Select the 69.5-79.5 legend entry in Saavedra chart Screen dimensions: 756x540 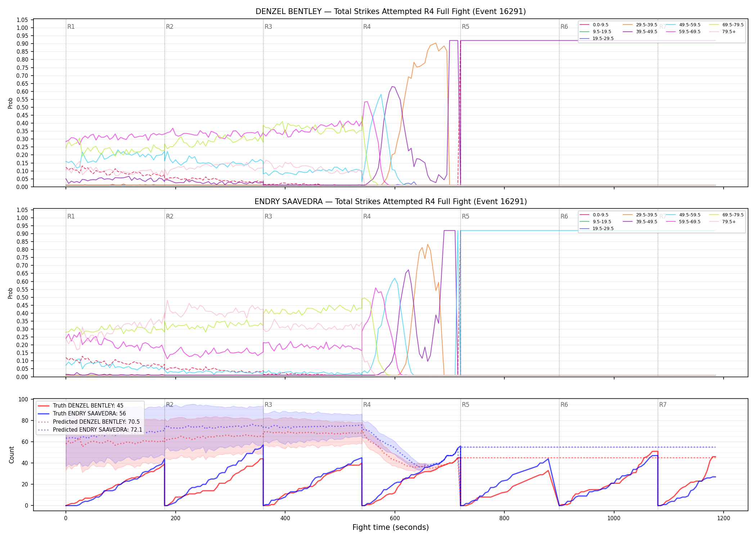[726, 215]
